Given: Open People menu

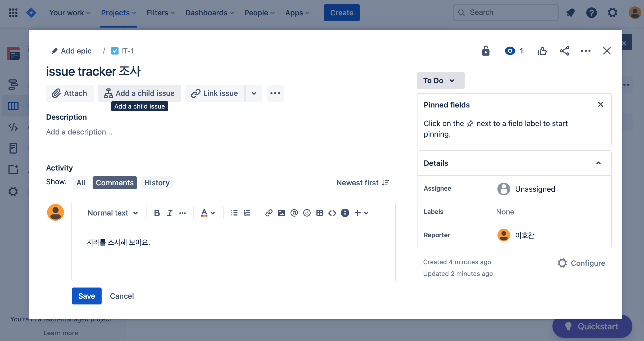Looking at the screenshot, I should 260,13.
